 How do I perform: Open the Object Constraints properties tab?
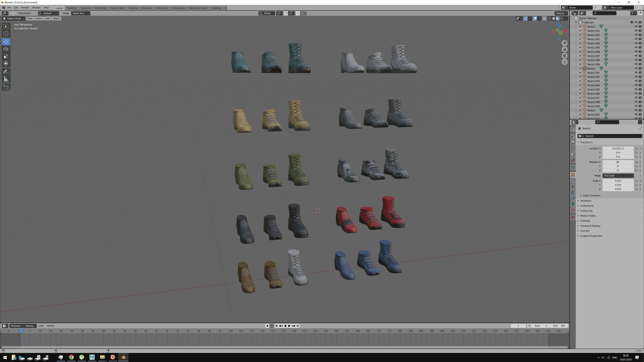point(573,198)
